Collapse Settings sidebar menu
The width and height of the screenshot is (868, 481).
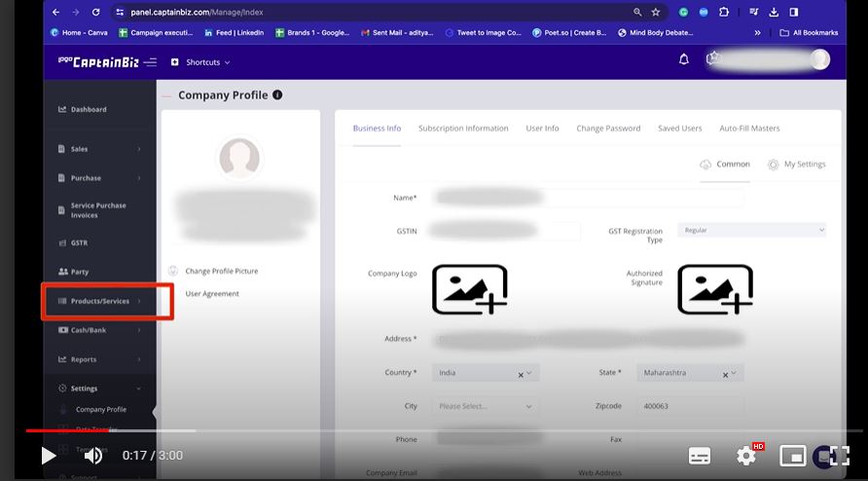(x=99, y=388)
